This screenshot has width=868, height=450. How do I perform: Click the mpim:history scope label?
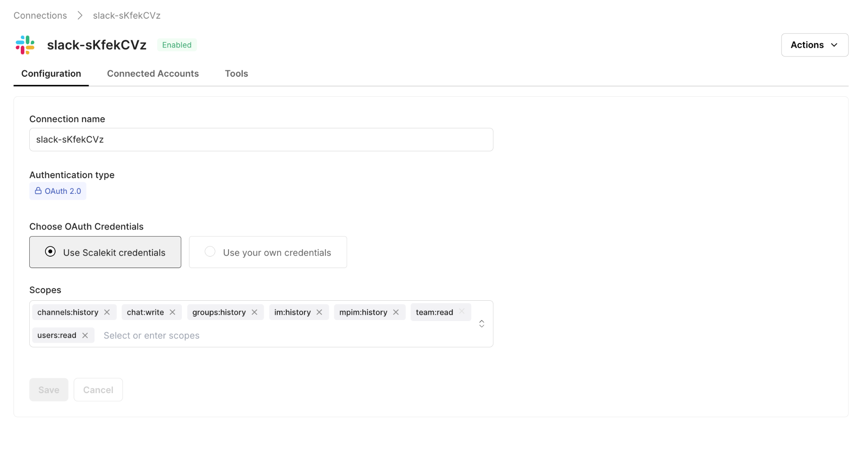click(x=363, y=312)
